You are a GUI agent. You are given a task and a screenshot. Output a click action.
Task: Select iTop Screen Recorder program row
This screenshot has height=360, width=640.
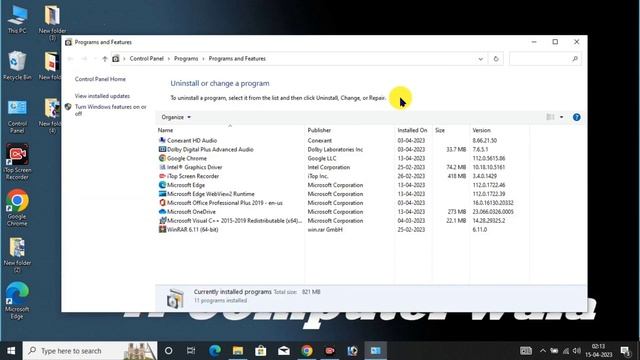[193, 176]
